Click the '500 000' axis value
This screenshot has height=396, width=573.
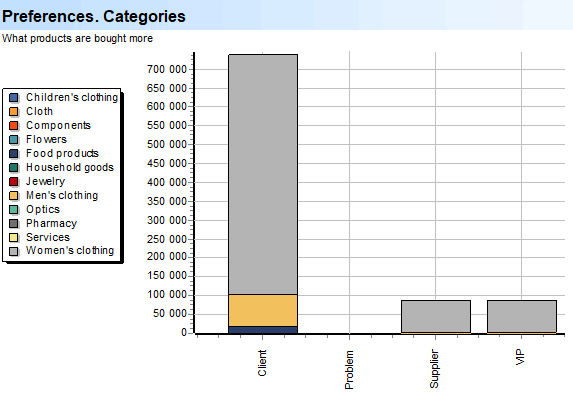click(x=167, y=144)
